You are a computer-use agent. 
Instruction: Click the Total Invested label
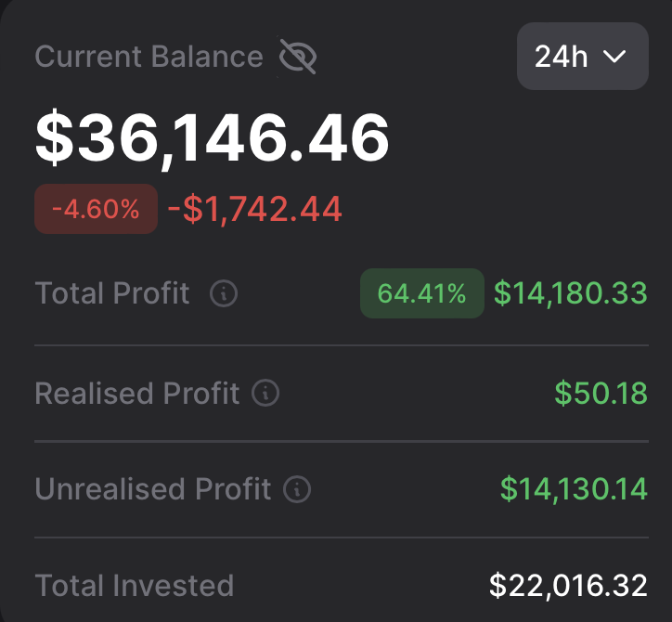tap(134, 586)
